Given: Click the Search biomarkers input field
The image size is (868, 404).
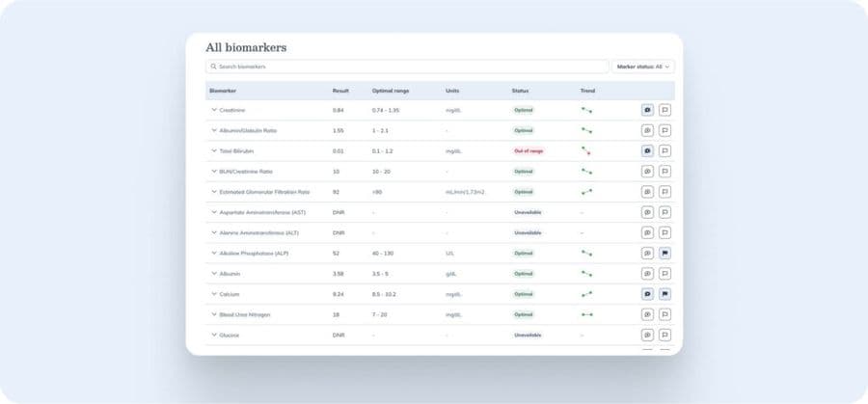Looking at the screenshot, I should [405, 67].
